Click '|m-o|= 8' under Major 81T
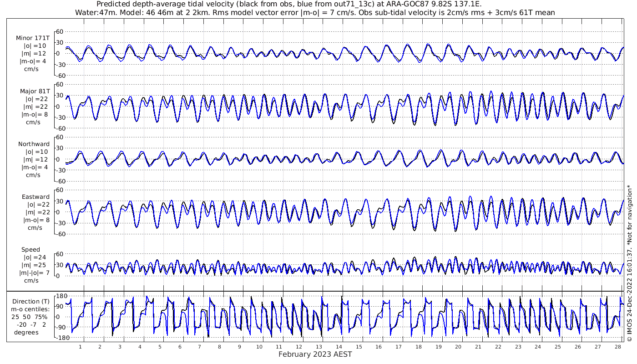Screen dimensions: 637x364 pos(35,114)
